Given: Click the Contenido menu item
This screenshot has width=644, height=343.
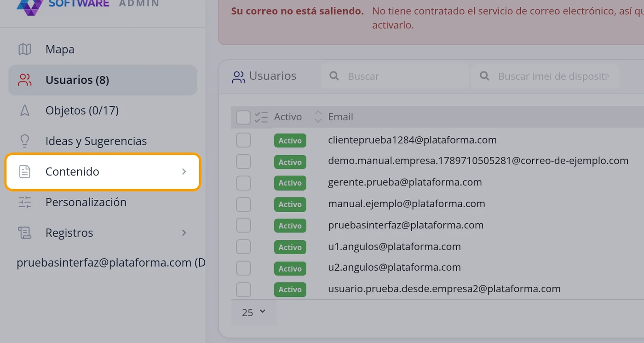Looking at the screenshot, I should 103,172.
